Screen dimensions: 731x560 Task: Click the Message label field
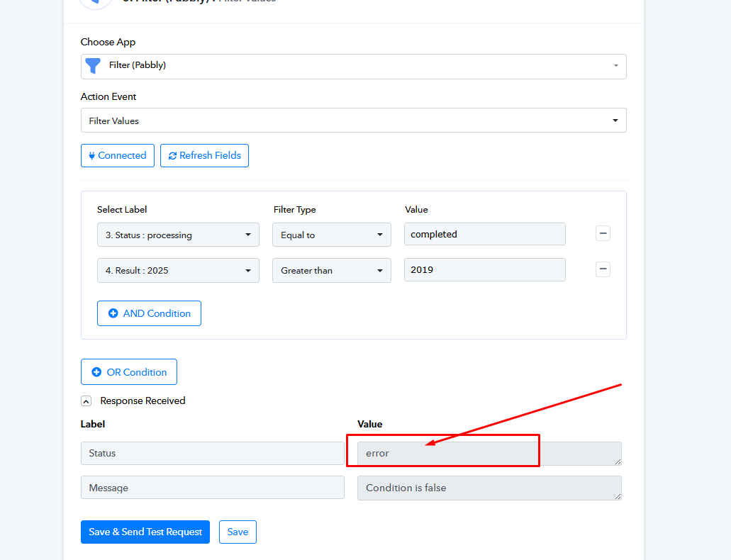(x=213, y=488)
